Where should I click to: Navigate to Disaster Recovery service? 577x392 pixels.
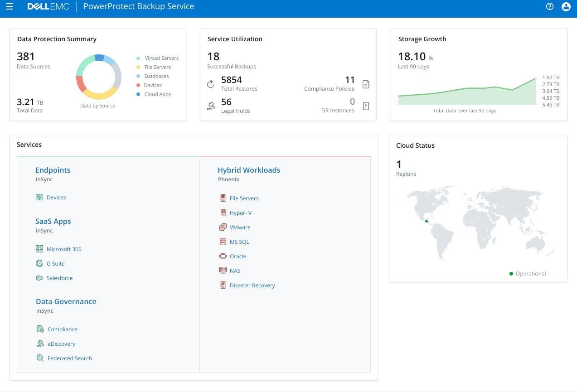pyautogui.click(x=252, y=285)
